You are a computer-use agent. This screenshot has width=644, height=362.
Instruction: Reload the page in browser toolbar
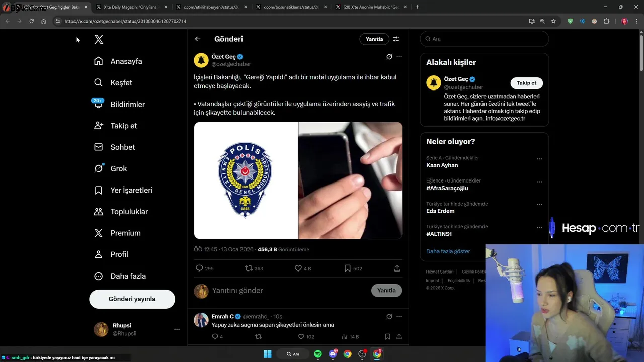coord(31,21)
